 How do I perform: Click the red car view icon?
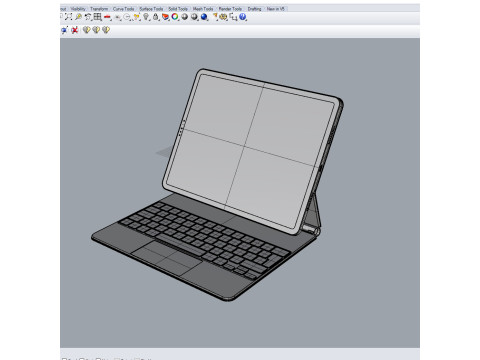(x=107, y=17)
